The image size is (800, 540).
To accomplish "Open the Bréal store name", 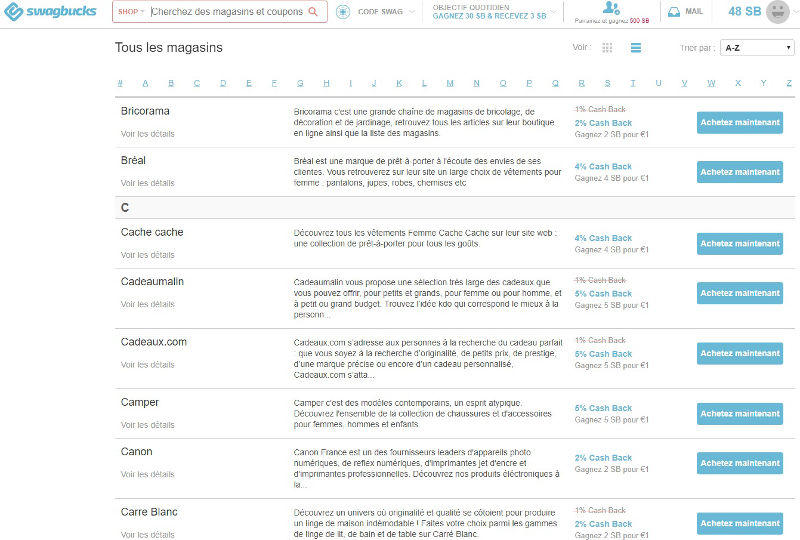I will [133, 160].
